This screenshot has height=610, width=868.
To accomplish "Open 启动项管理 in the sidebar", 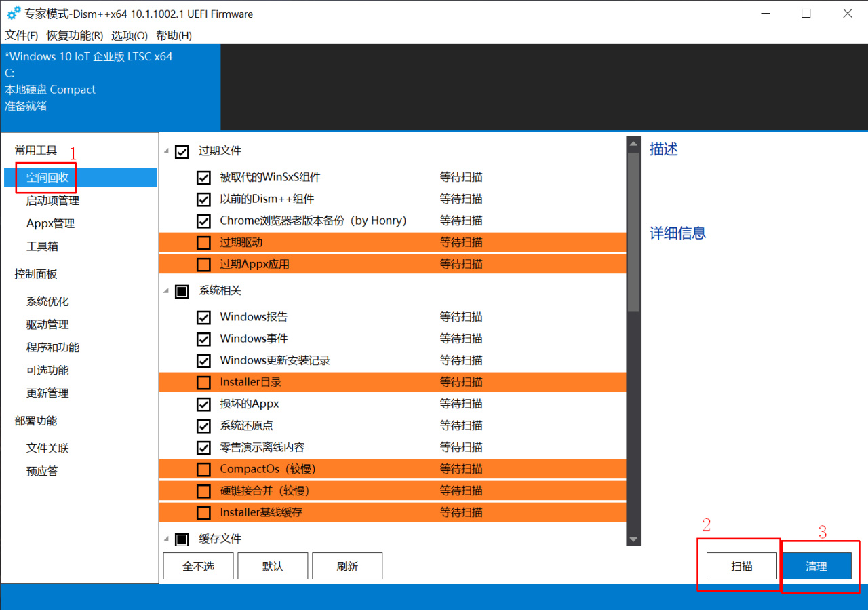I will pyautogui.click(x=53, y=201).
